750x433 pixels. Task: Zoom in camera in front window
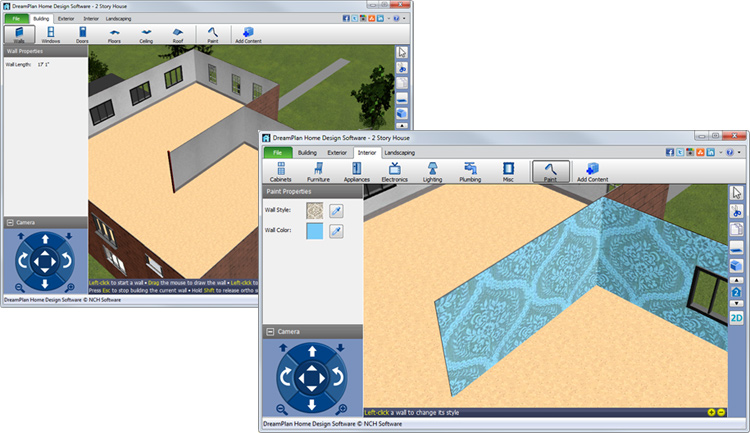[341, 409]
